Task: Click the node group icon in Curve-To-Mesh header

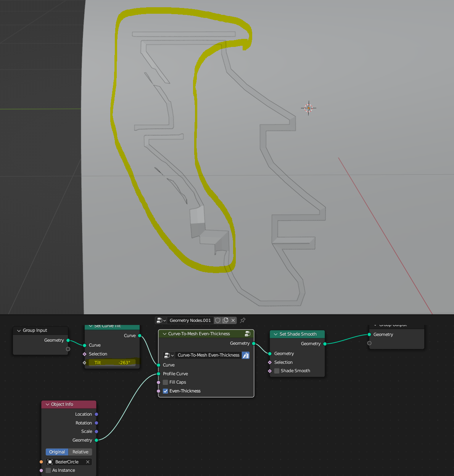Action: coord(247,334)
